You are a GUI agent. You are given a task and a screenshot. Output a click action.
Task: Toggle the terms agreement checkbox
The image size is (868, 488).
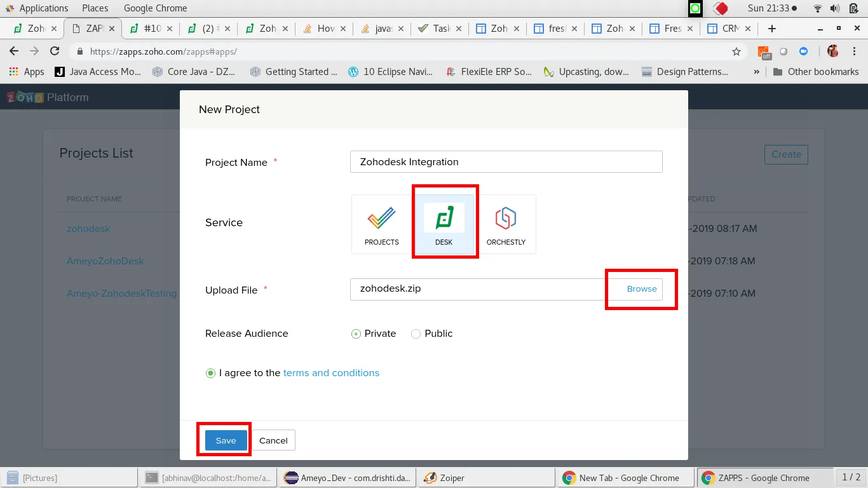pyautogui.click(x=210, y=373)
